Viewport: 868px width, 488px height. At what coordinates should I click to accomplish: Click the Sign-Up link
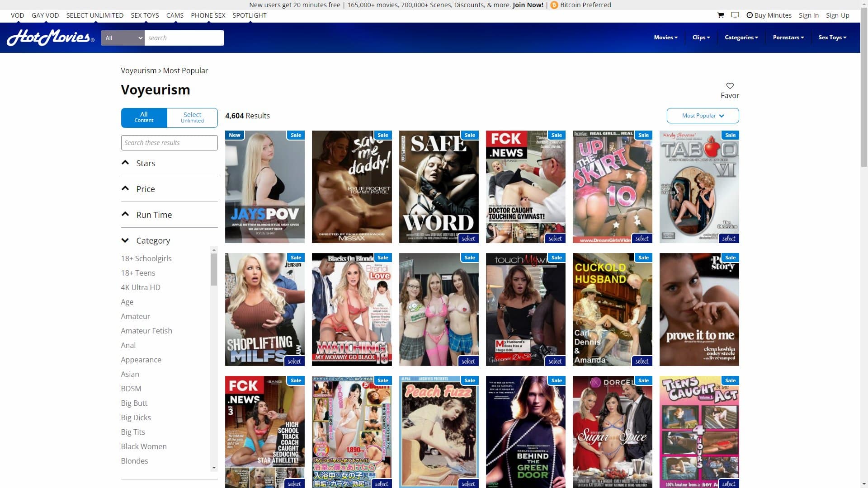[x=838, y=15]
